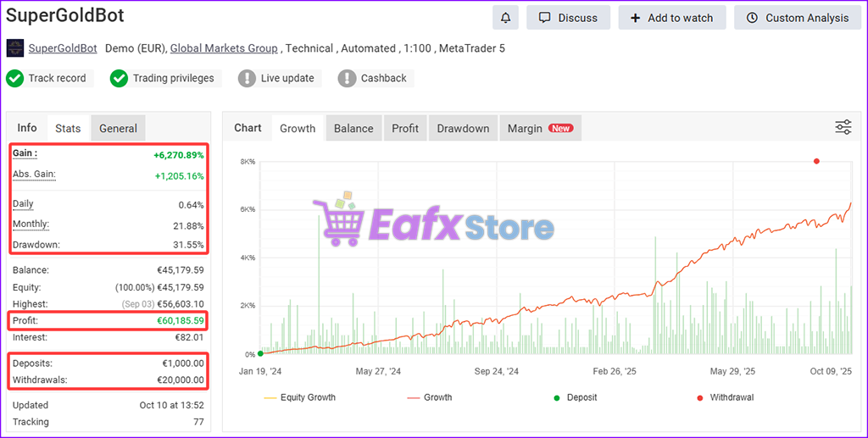Open the Global Markets Group broker link

[x=224, y=48]
